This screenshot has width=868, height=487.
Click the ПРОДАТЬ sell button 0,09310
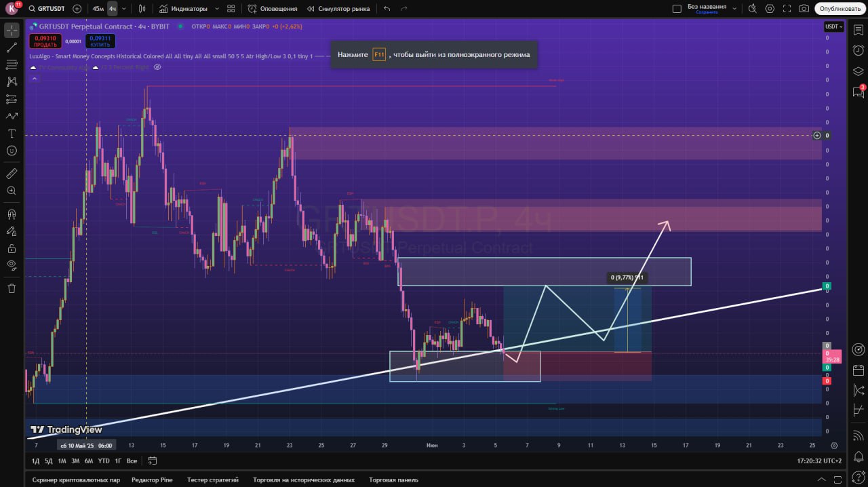[x=45, y=41]
